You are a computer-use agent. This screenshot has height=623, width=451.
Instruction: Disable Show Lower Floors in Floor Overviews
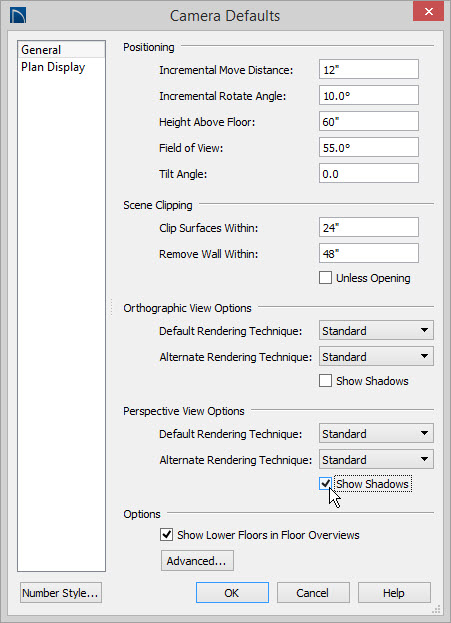(x=166, y=535)
